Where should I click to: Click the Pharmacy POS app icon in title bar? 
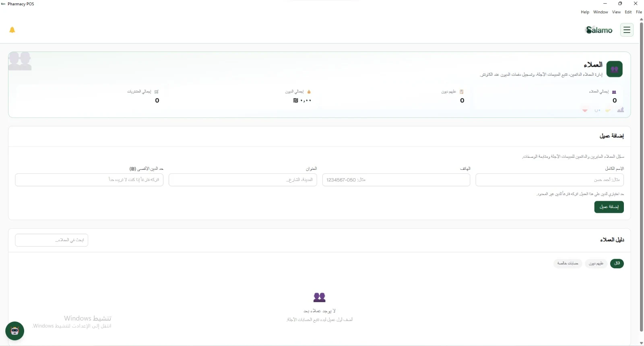tap(4, 4)
